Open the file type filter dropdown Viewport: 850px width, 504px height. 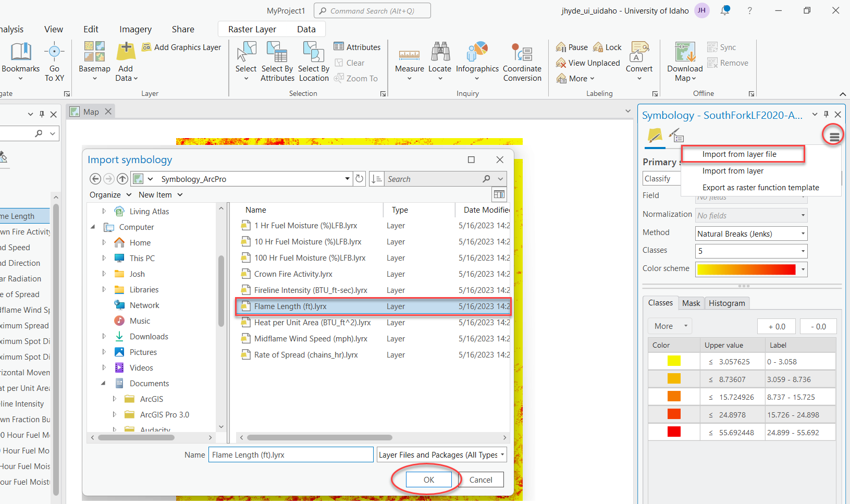pyautogui.click(x=442, y=454)
